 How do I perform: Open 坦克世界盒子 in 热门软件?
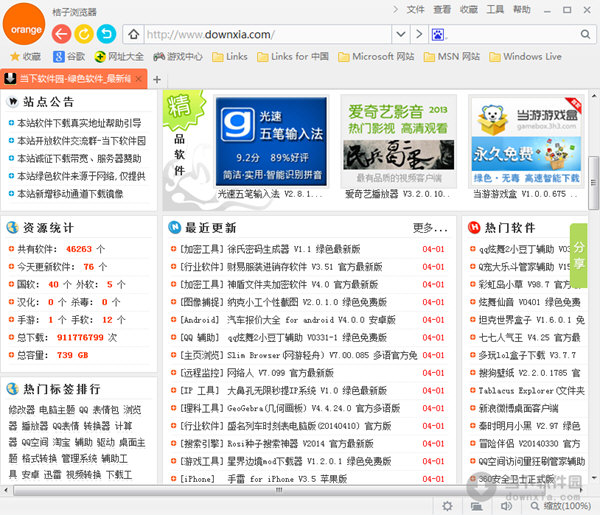point(532,320)
